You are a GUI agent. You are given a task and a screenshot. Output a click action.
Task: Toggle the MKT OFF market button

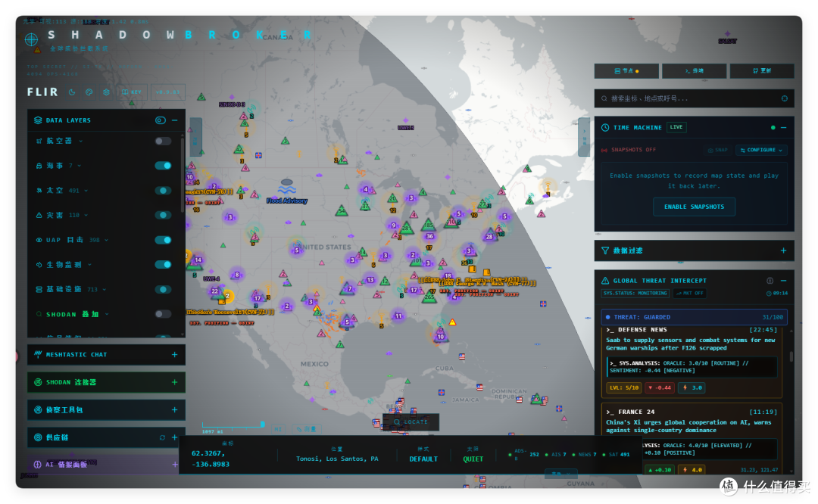(x=690, y=294)
